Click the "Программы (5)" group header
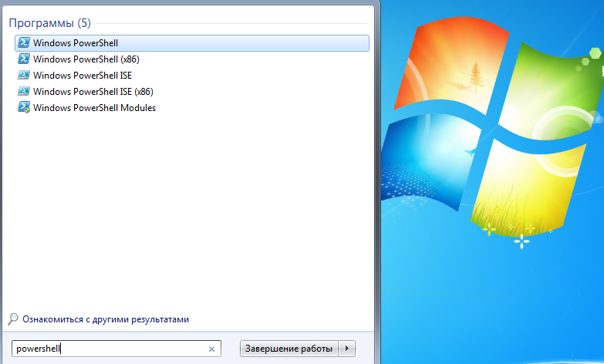The height and width of the screenshot is (364, 604). click(x=49, y=23)
